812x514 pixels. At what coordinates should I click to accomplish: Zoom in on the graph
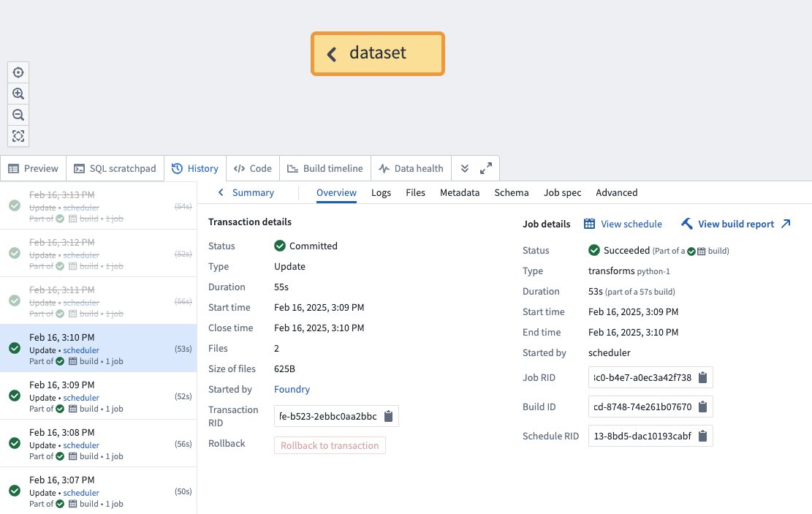point(18,94)
